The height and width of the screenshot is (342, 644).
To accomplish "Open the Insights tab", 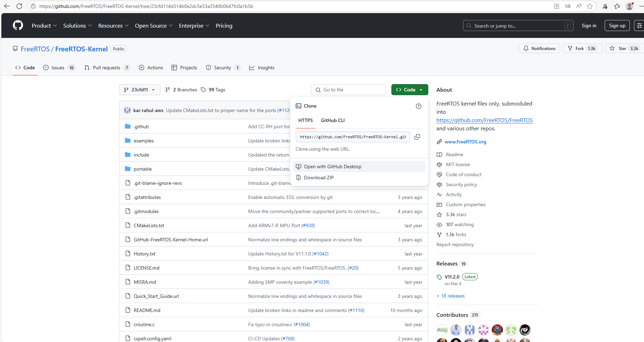I will pyautogui.click(x=262, y=68).
